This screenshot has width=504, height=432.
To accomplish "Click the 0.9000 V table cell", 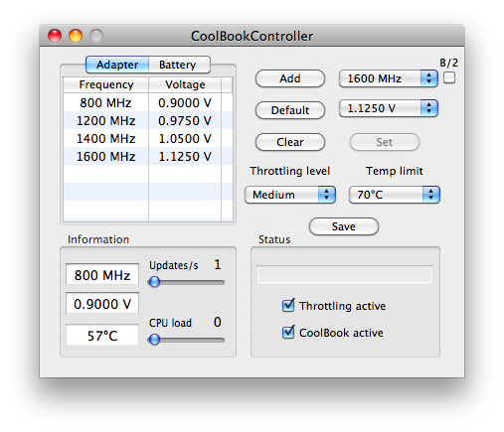I will coord(185,102).
